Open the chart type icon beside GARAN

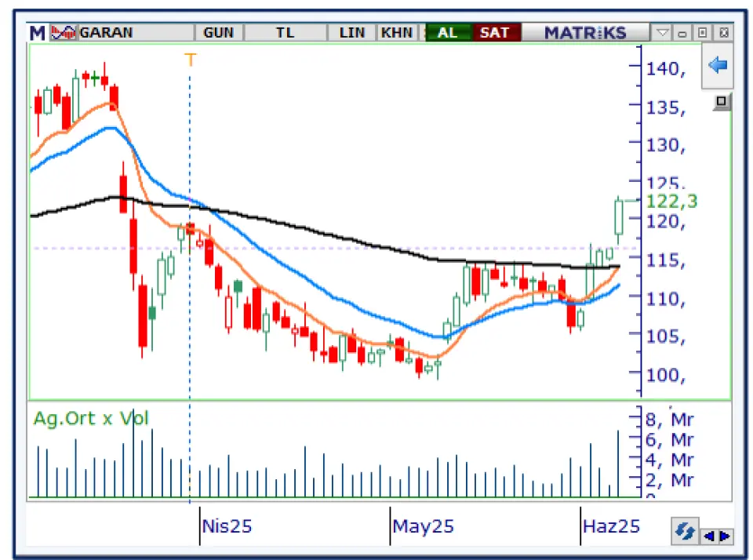(64, 33)
